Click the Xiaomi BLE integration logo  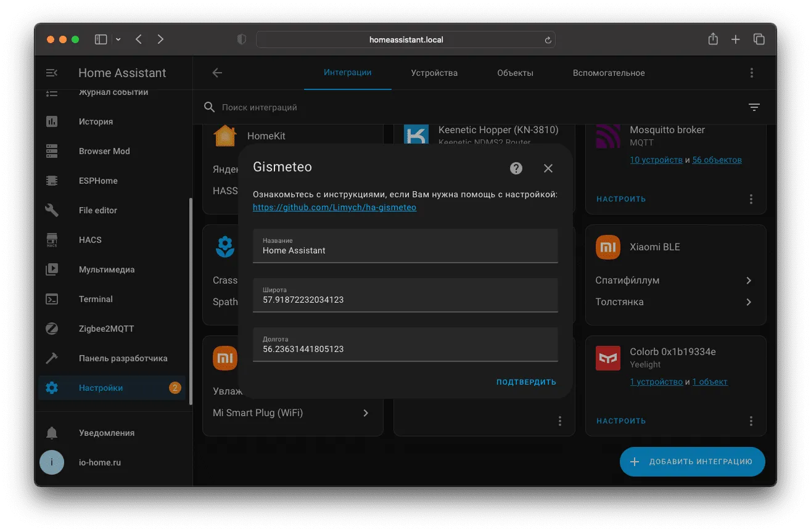click(x=608, y=247)
